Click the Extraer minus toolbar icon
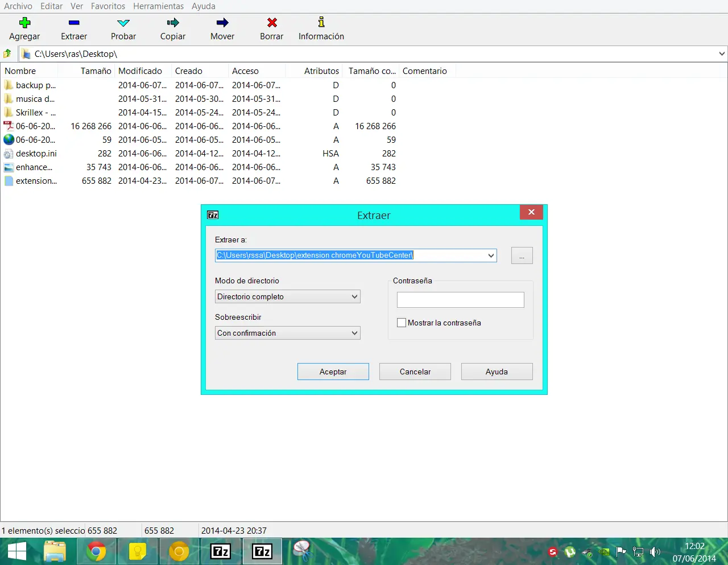728x565 pixels. (x=74, y=23)
